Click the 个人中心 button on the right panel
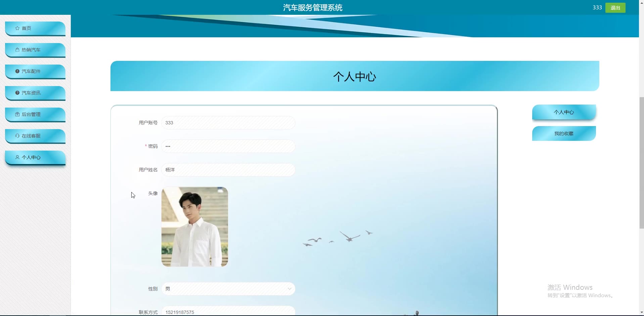The width and height of the screenshot is (644, 316). click(x=564, y=112)
